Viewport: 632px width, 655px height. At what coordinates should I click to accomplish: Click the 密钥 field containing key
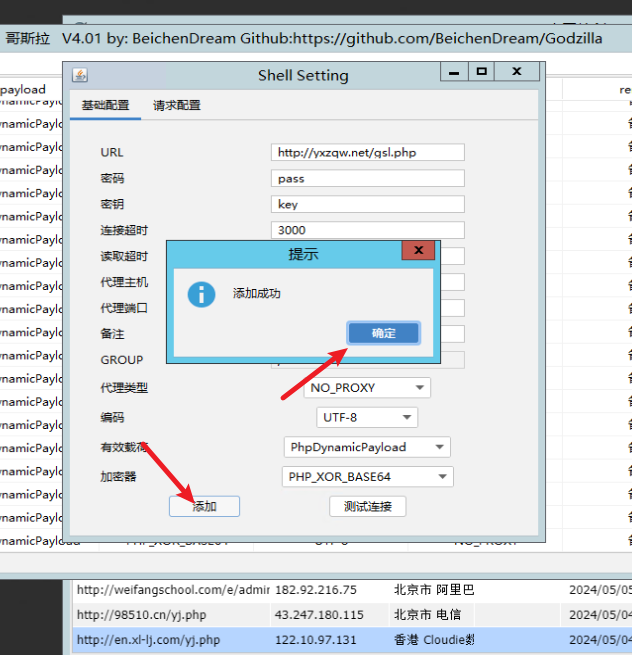tap(367, 204)
